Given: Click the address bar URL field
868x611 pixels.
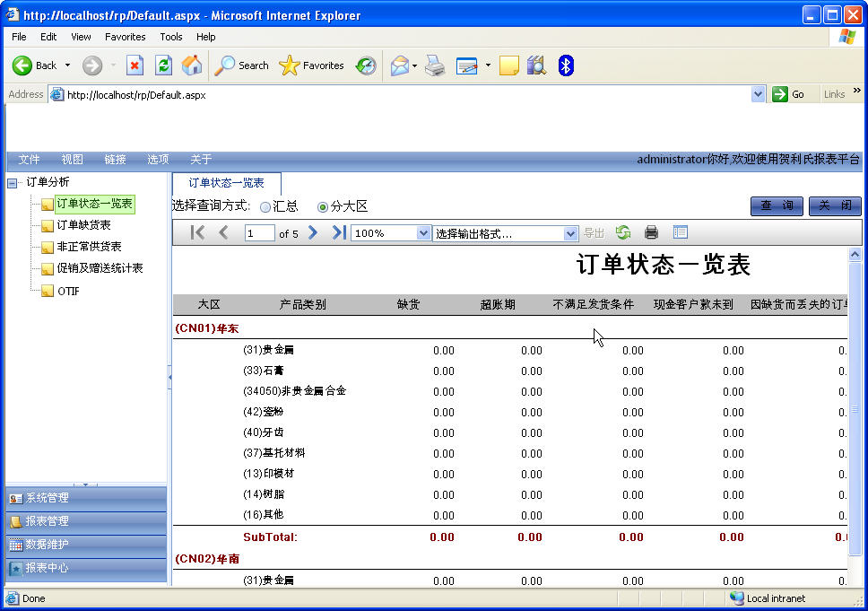Looking at the screenshot, I should click(407, 95).
